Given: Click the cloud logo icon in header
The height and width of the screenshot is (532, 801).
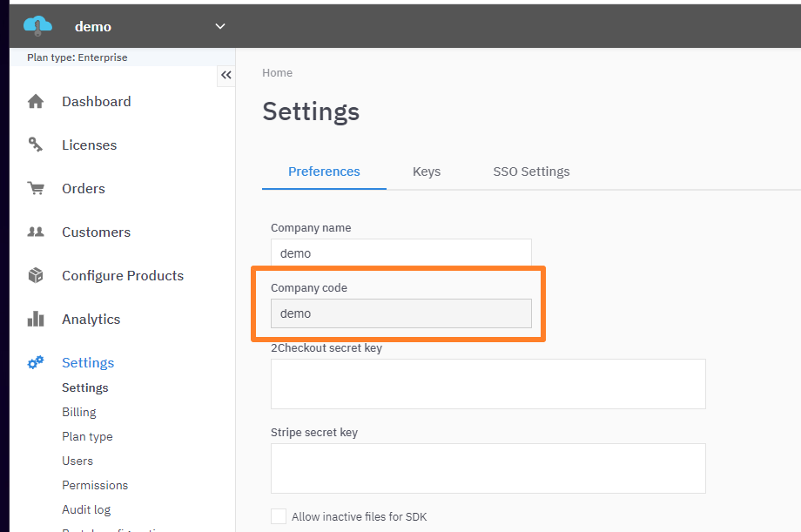Looking at the screenshot, I should tap(38, 26).
